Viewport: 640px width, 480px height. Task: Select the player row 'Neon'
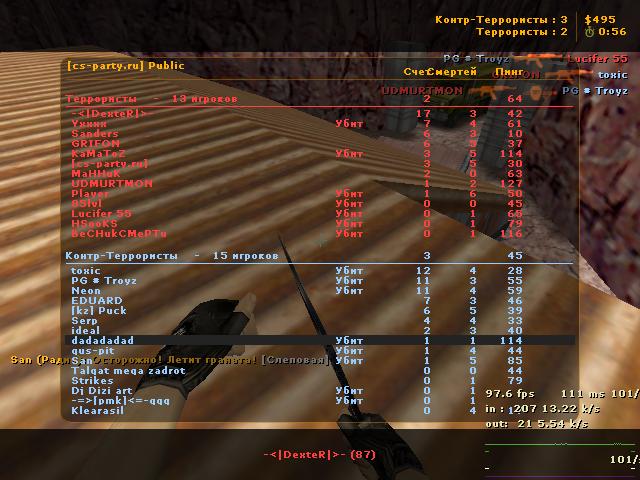320,291
